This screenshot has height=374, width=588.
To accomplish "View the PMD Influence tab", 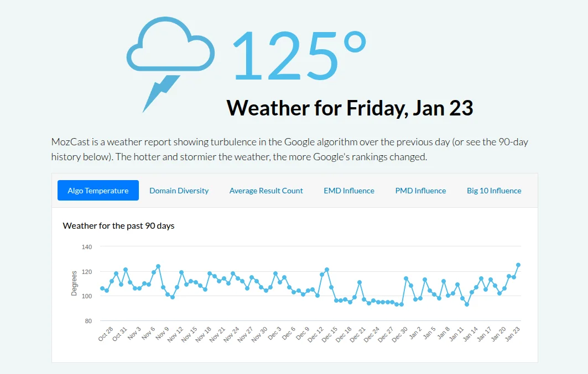I will coord(420,191).
